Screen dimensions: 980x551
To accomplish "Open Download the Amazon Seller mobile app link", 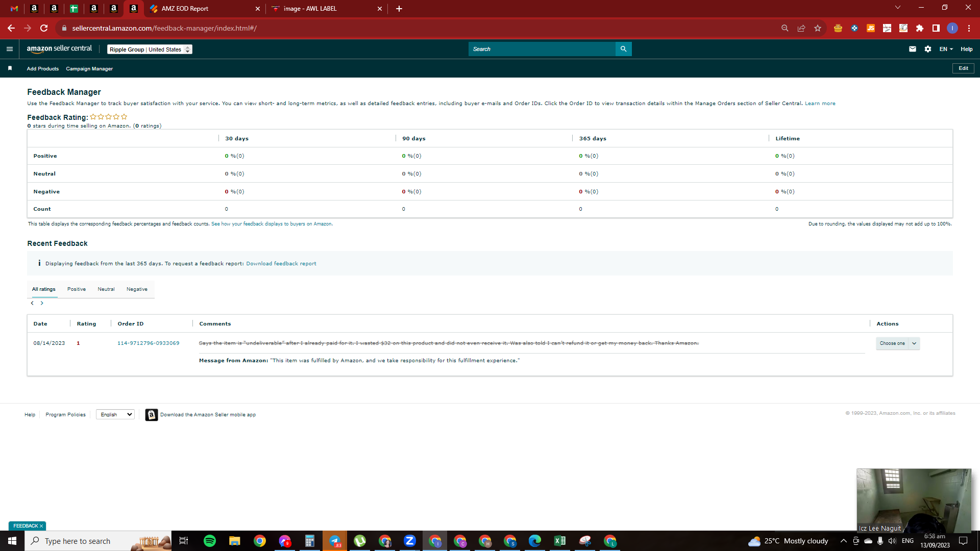I will pos(208,415).
